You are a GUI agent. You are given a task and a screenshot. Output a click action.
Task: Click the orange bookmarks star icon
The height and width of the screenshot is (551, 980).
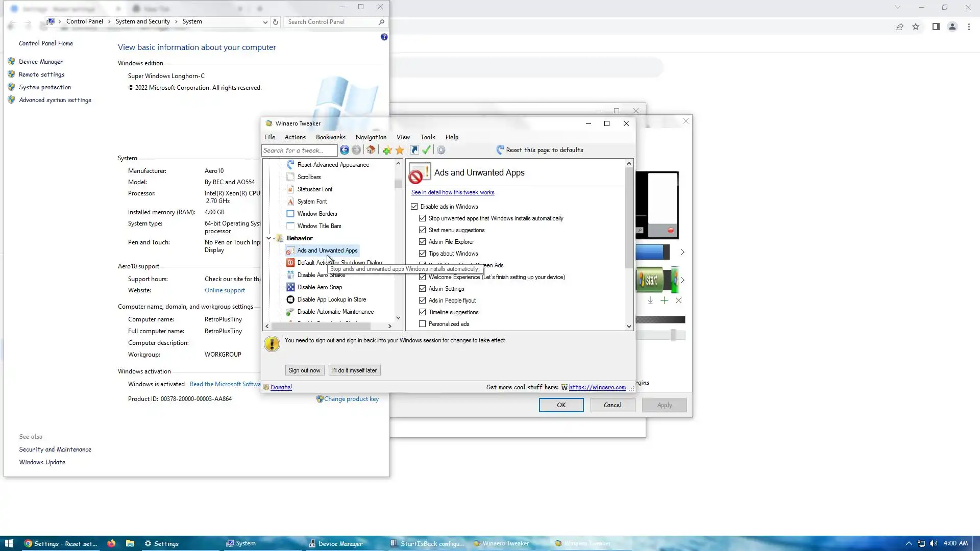(400, 150)
